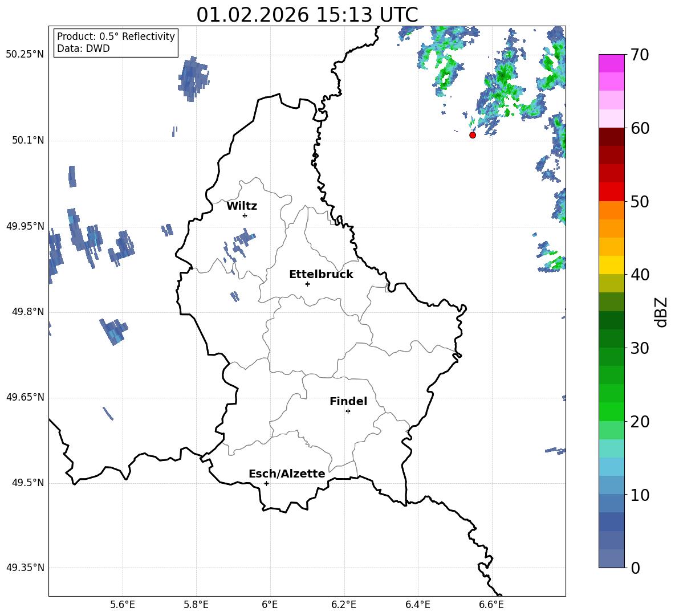Viewport: 675px width, 616px height.
Task: Click the Findel city label
Action: [348, 401]
